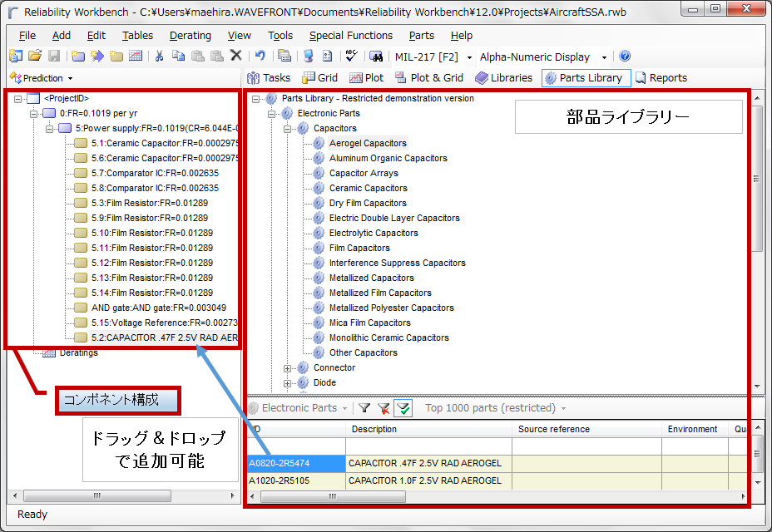This screenshot has width=772, height=532.
Task: Select the AND gate component row
Action: [159, 308]
